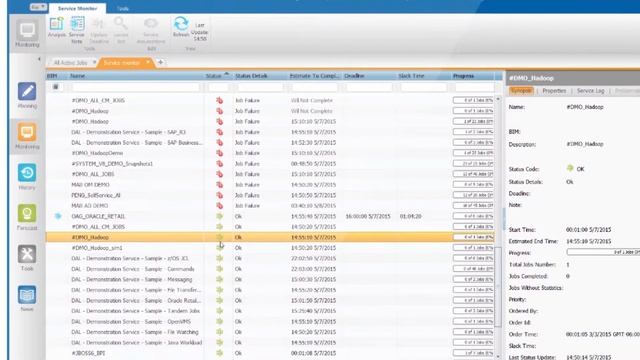The image size is (640, 360).
Task: Click failure status icon of MAB OM DEMO row
Action: [x=220, y=184]
